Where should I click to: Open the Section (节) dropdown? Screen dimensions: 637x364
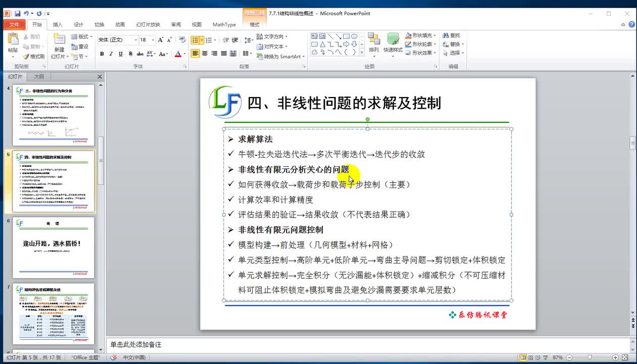[79, 57]
